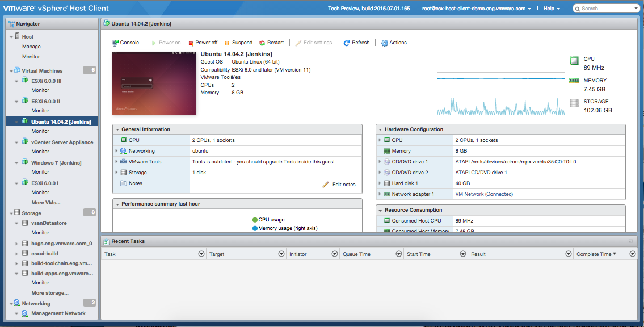Click the Search input field
The height and width of the screenshot is (327, 644).
point(606,8)
